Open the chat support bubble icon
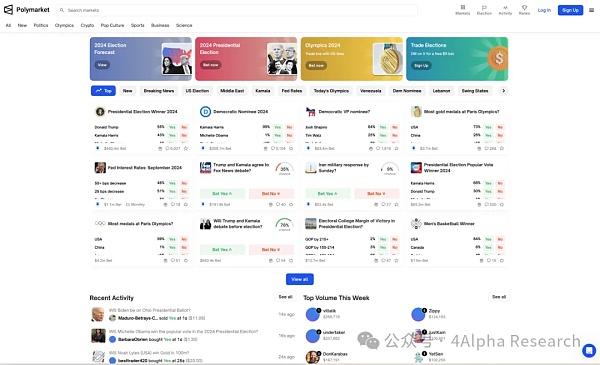Screen dimensions: 600x365 pos(589,350)
